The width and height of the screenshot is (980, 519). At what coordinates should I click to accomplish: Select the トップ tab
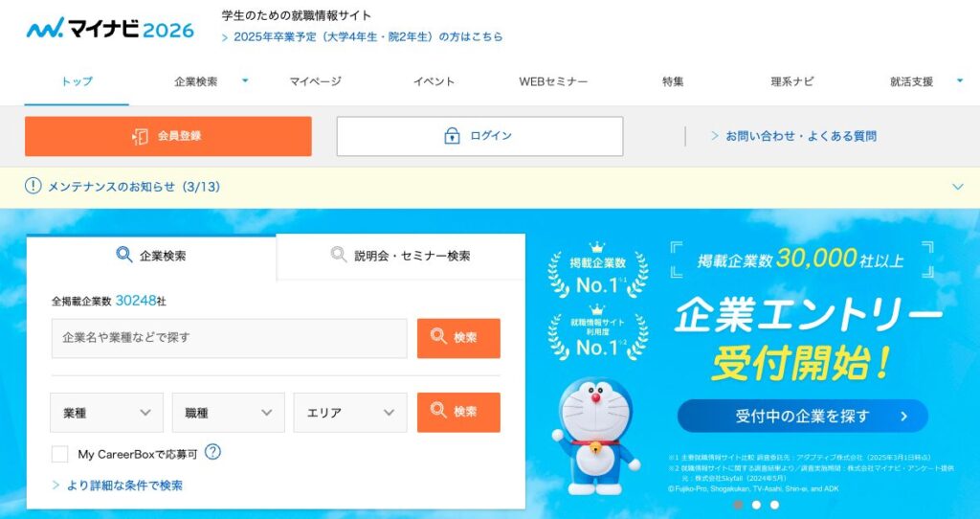point(77,81)
